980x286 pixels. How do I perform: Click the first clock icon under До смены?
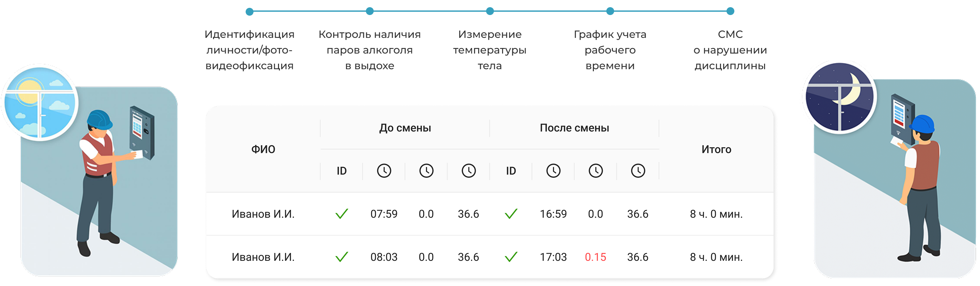tap(384, 171)
